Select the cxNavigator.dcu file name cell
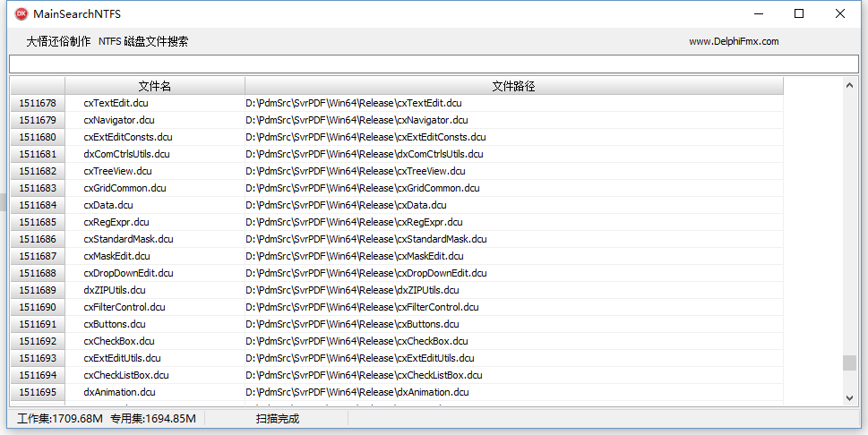The image size is (868, 435). tap(119, 120)
